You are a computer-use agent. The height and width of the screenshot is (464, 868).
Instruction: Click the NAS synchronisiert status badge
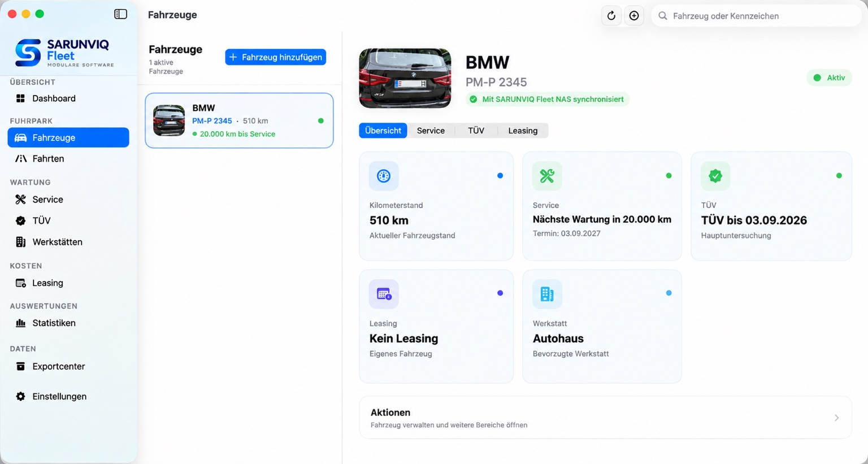pyautogui.click(x=548, y=99)
